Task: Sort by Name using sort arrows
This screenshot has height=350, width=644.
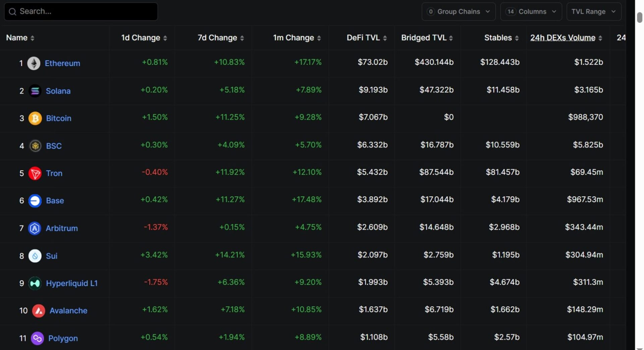Action: point(33,38)
